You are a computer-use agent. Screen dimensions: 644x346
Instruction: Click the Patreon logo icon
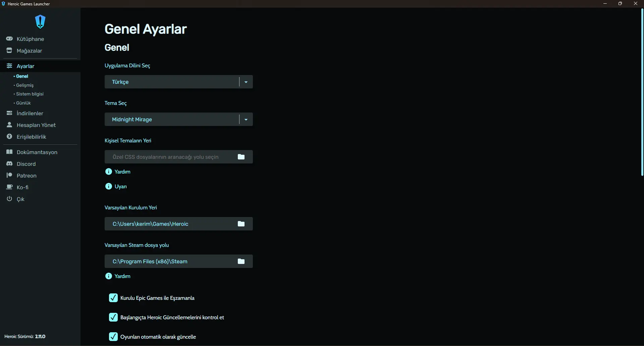(x=9, y=175)
